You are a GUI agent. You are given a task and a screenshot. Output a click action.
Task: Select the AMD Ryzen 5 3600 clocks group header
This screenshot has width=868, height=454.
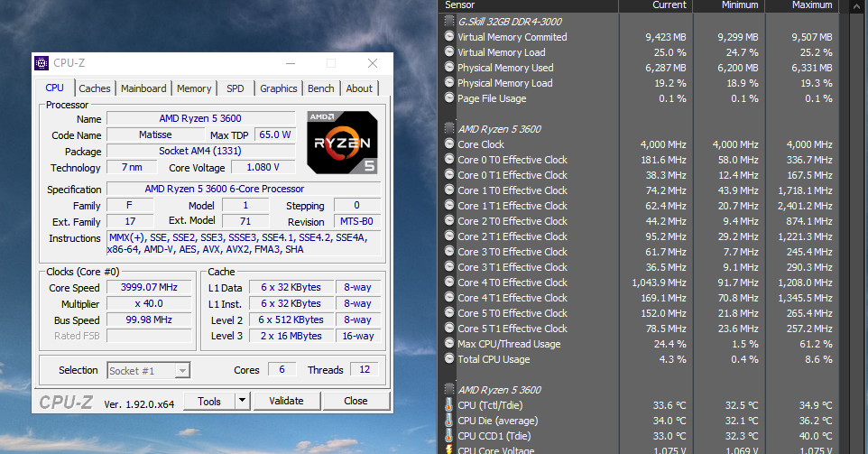(x=499, y=129)
